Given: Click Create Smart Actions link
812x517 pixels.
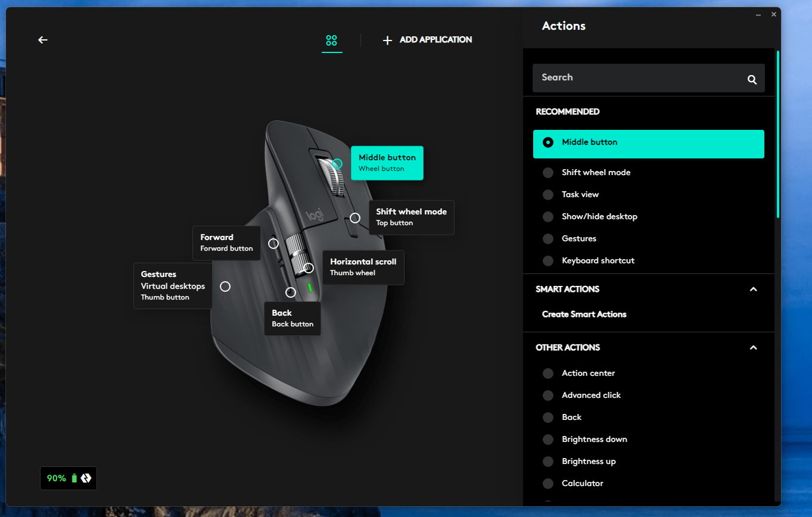Looking at the screenshot, I should (584, 314).
